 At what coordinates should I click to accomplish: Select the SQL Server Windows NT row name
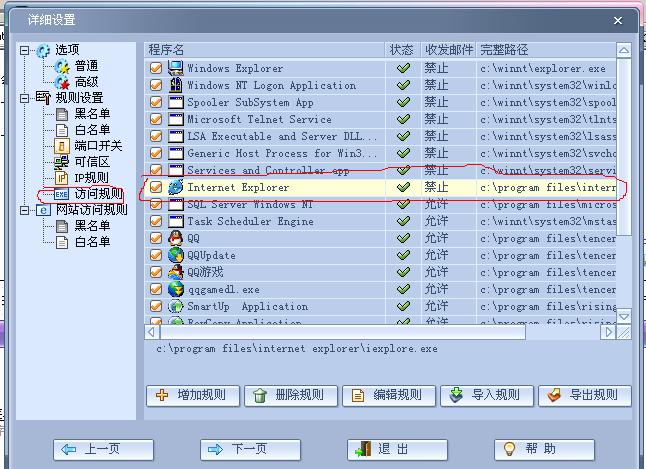coord(250,204)
